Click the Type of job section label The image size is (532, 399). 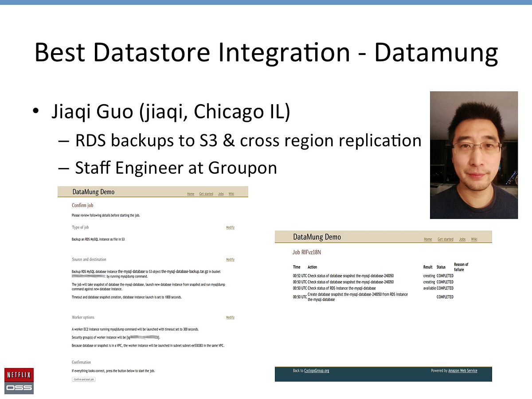[80, 227]
